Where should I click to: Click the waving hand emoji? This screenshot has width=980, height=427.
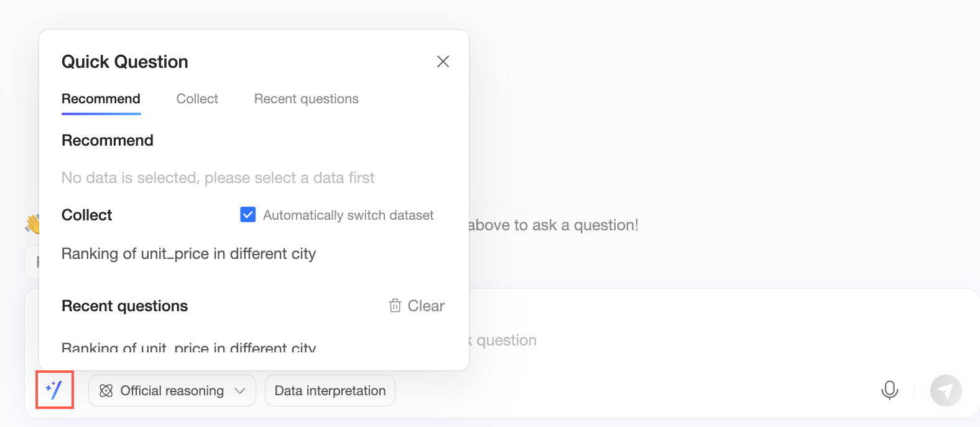pyautogui.click(x=32, y=224)
